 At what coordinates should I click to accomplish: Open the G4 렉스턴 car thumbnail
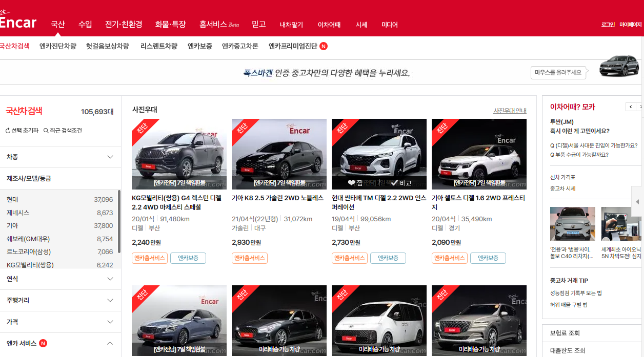pos(179,154)
